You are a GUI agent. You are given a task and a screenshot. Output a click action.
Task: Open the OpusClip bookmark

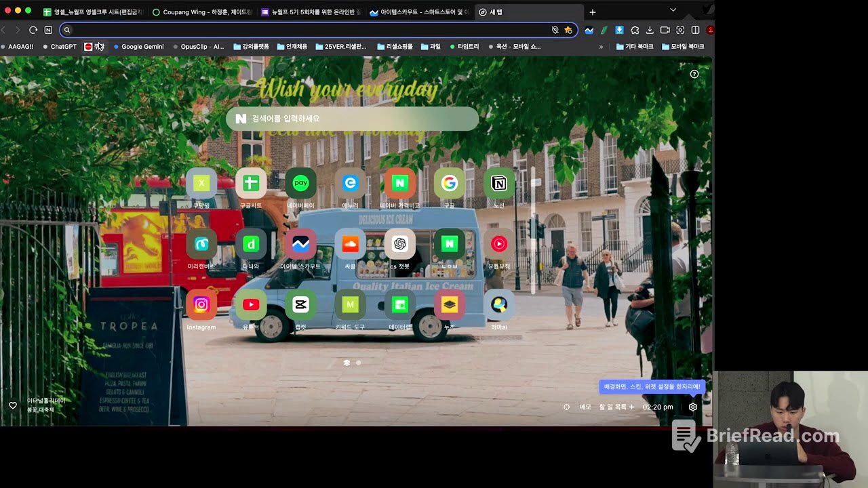[x=198, y=47]
